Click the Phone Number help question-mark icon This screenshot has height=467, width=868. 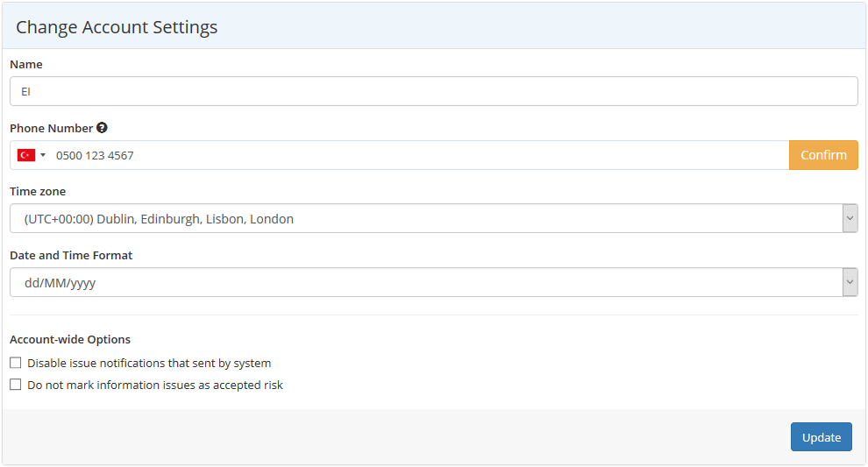click(102, 128)
